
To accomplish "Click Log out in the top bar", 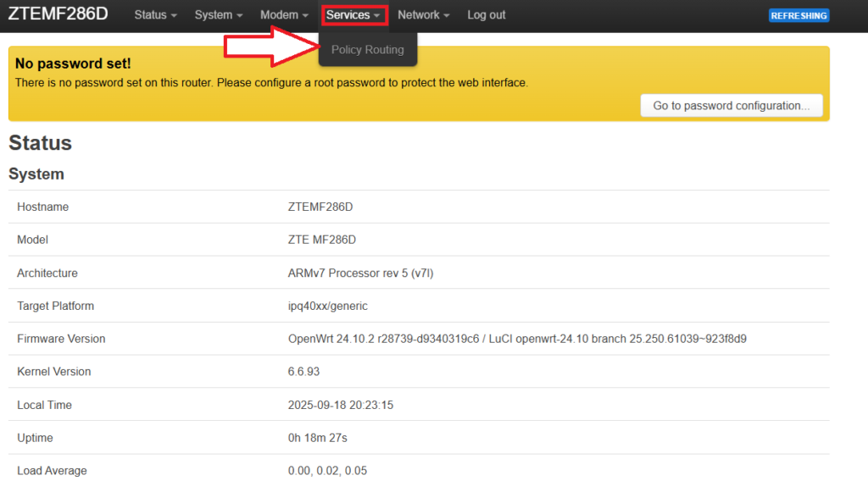I will click(x=487, y=15).
